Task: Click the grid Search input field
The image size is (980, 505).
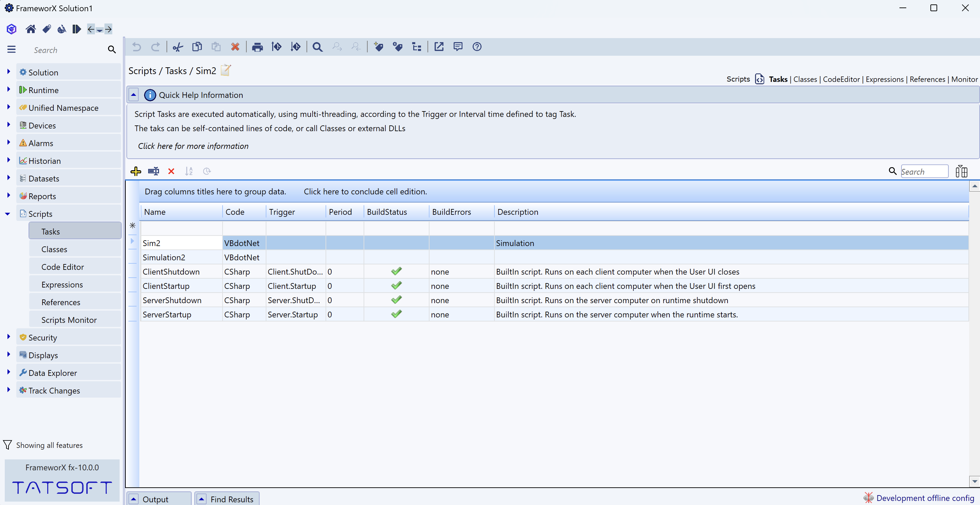Action: tap(925, 172)
